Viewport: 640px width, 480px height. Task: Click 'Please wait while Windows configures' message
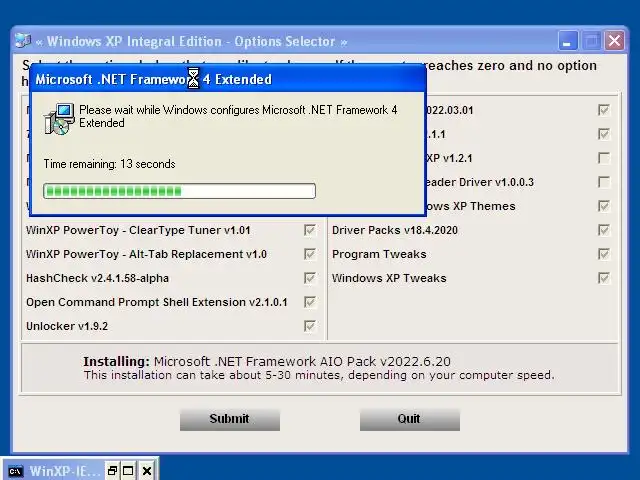click(238, 116)
